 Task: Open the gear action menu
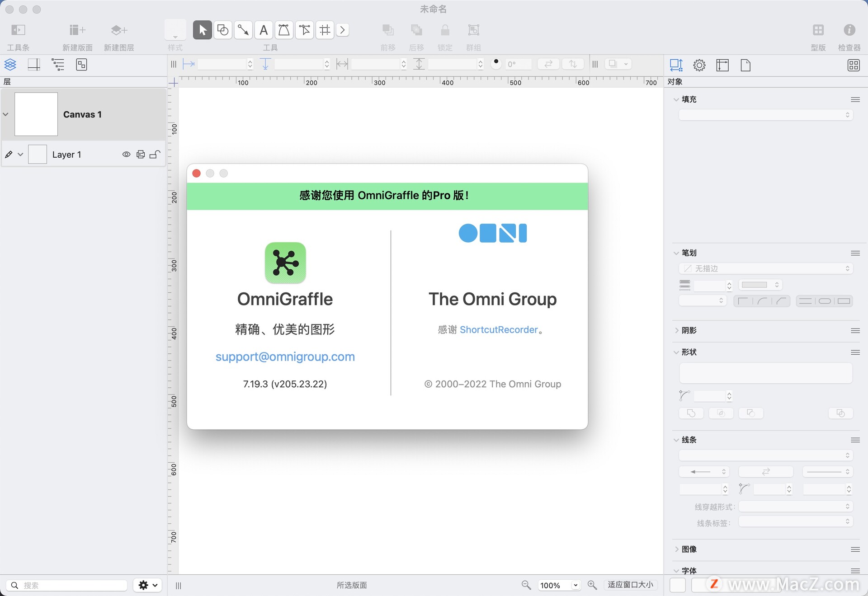[x=148, y=585]
